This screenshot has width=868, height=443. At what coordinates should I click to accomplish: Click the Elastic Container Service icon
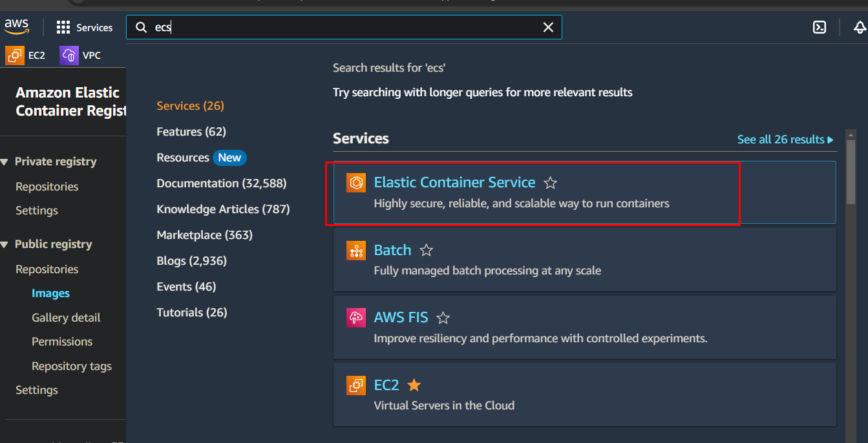(x=355, y=183)
